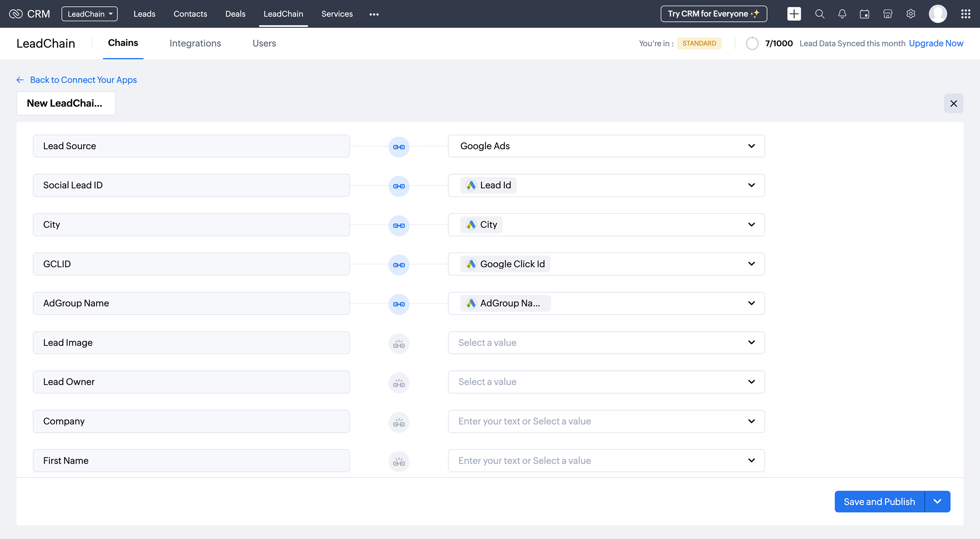This screenshot has height=539, width=980.
Task: Click the calendar icon in top bar
Action: [864, 14]
